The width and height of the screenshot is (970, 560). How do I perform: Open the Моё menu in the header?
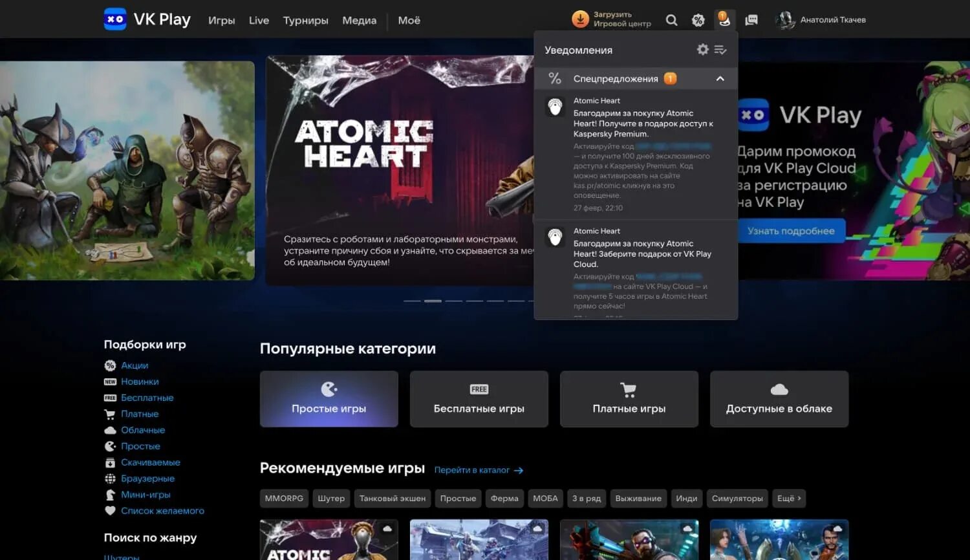tap(409, 20)
